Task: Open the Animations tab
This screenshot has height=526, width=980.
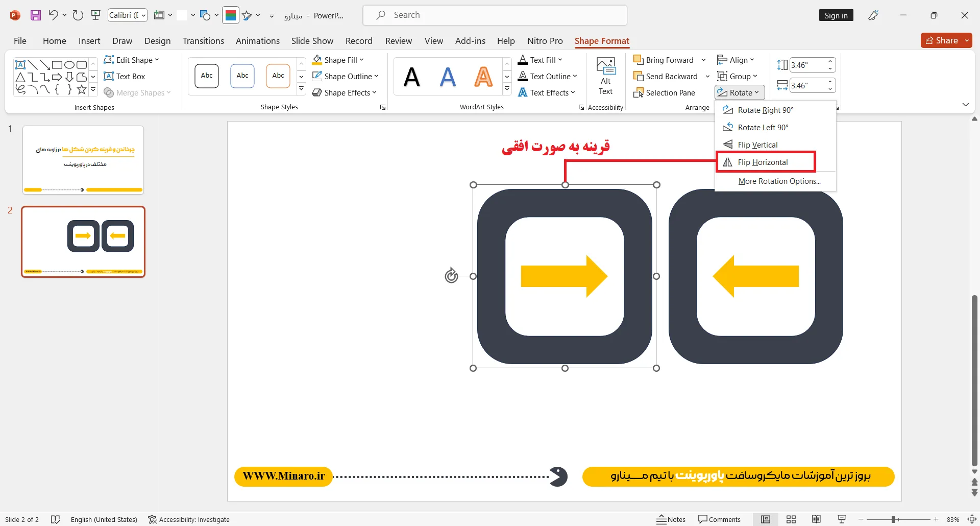Action: point(258,41)
